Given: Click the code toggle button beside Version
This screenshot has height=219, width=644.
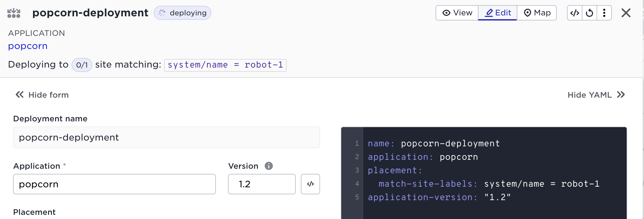Looking at the screenshot, I should [310, 184].
